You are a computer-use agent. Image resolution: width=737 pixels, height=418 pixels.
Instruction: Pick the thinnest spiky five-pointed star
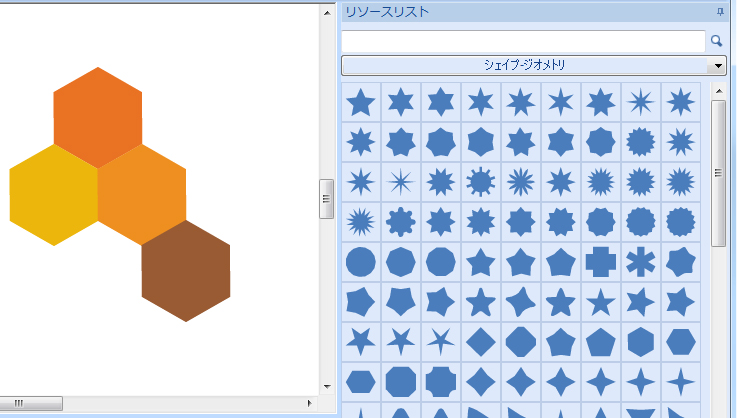coord(440,341)
